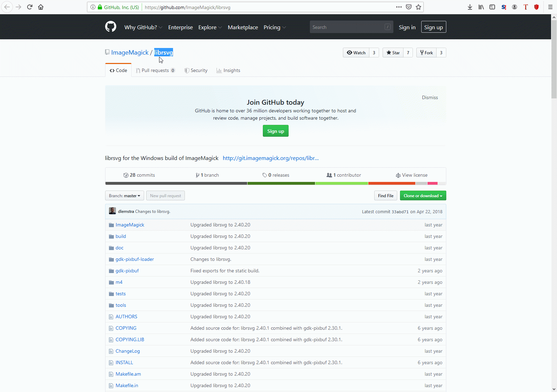Expand the Why GitHub? menu
The height and width of the screenshot is (392, 557).
click(143, 27)
